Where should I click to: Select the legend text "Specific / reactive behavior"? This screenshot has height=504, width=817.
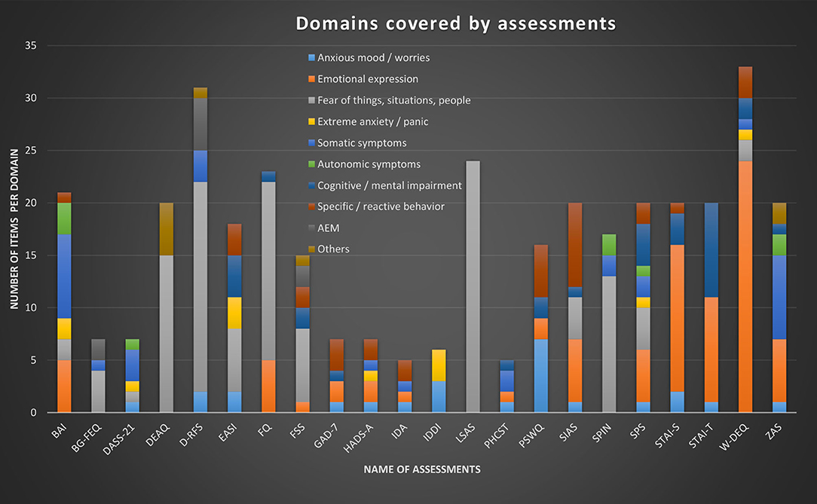(x=381, y=206)
